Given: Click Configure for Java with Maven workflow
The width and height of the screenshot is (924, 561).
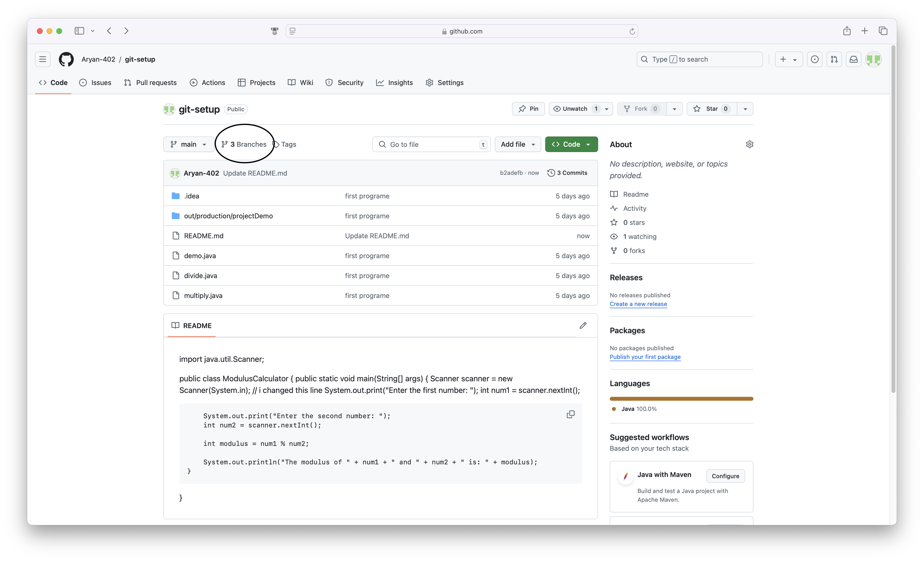Looking at the screenshot, I should [x=725, y=476].
